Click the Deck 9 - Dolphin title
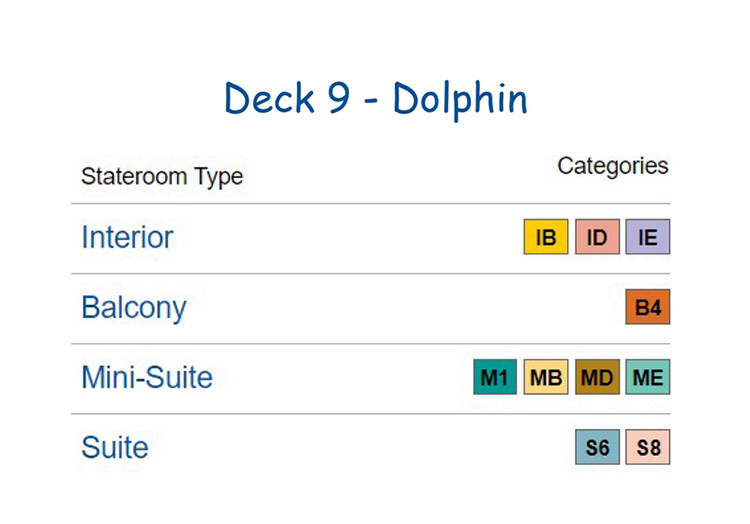Screen dimensions: 750x524 (375, 98)
